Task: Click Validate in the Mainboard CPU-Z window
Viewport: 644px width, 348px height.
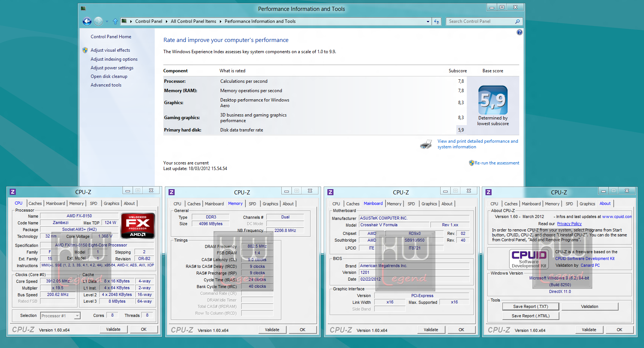Action: tap(431, 330)
